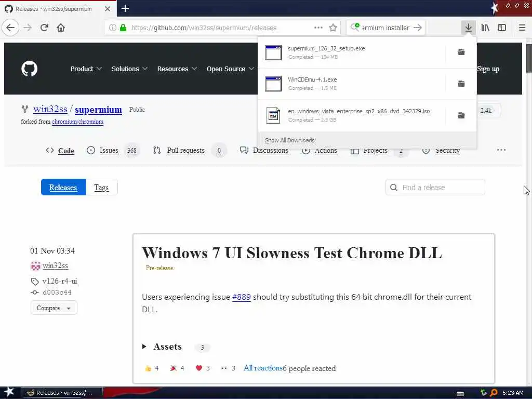Click the thumbs up reaction
Image resolution: width=532 pixels, height=399 pixels.
click(x=151, y=368)
